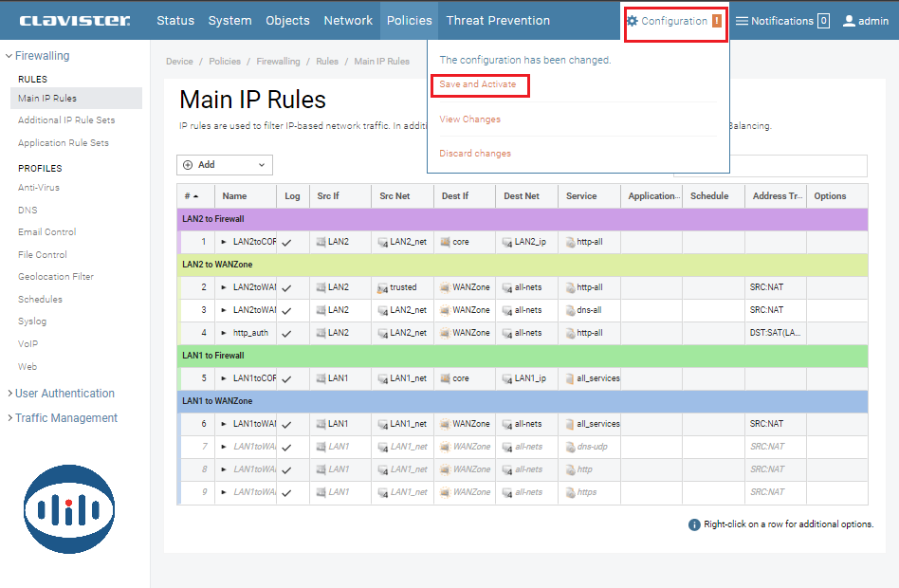Screen dimensions: 899x588
Task: Open the Threat Prevention menu
Action: (498, 20)
